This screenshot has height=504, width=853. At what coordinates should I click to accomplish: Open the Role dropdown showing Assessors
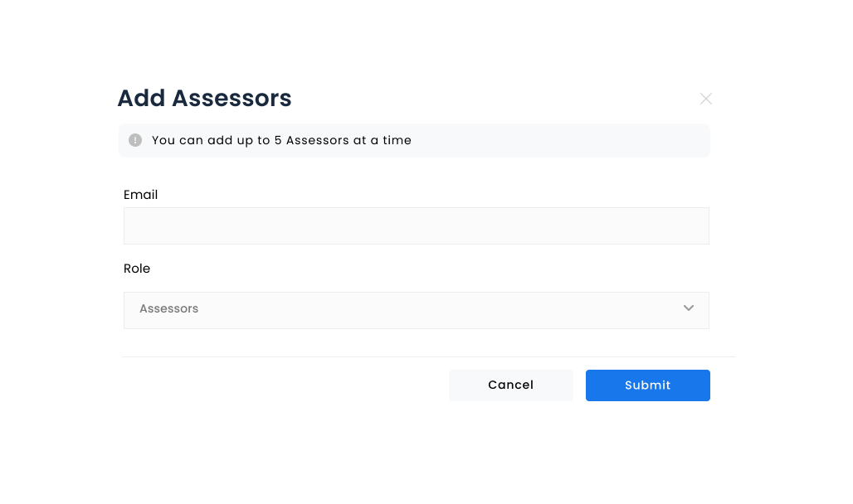tap(417, 309)
